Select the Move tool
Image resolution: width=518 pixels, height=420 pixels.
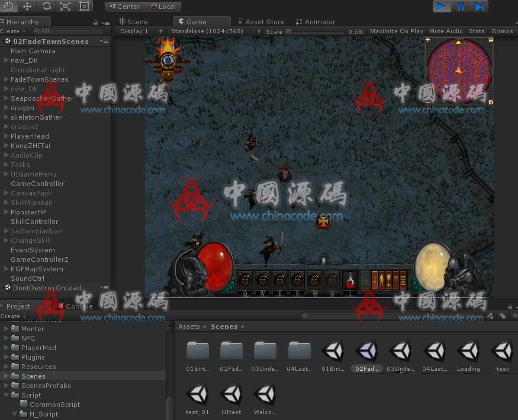pos(27,7)
